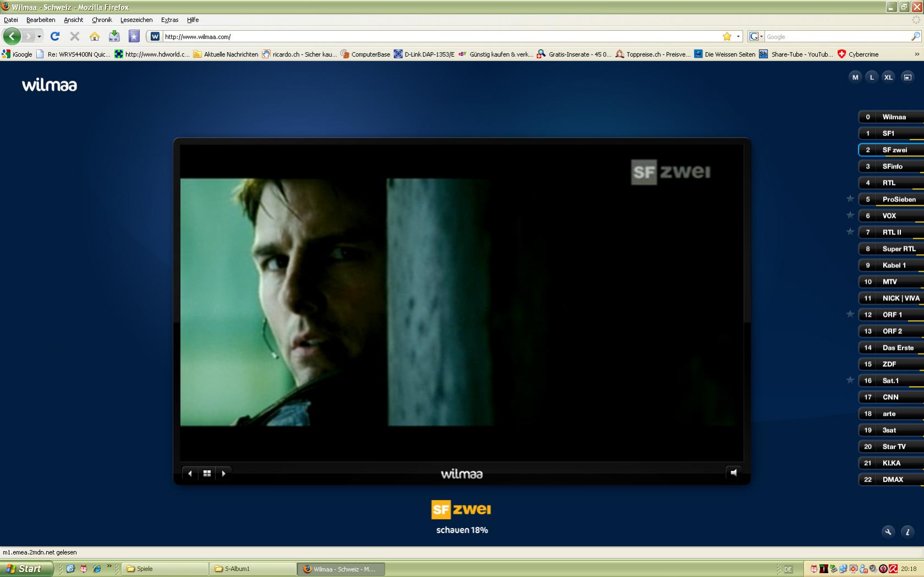Show more bookmarks chevron

coord(917,54)
